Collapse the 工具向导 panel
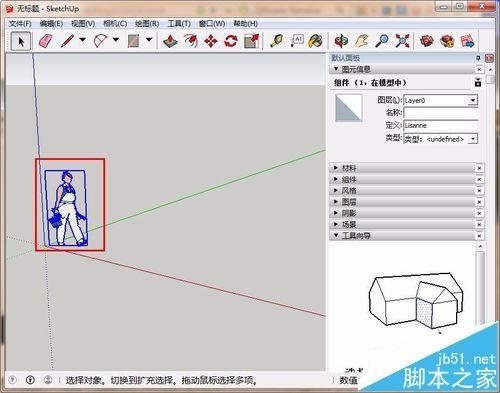The width and height of the screenshot is (500, 393). (x=336, y=236)
